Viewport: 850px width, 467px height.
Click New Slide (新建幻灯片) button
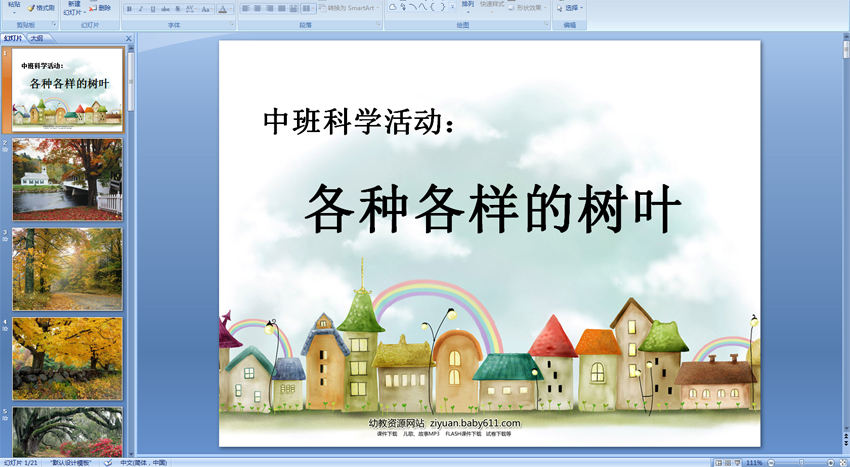point(73,8)
